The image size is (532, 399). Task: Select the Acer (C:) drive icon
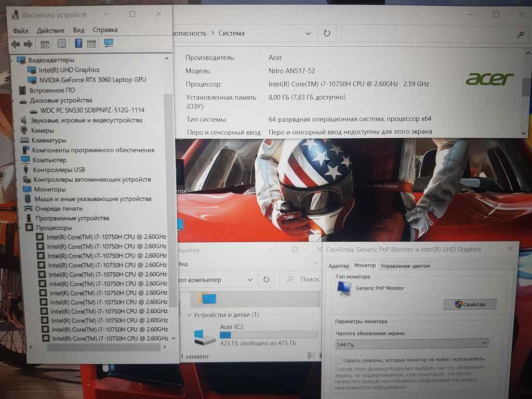[x=204, y=336]
